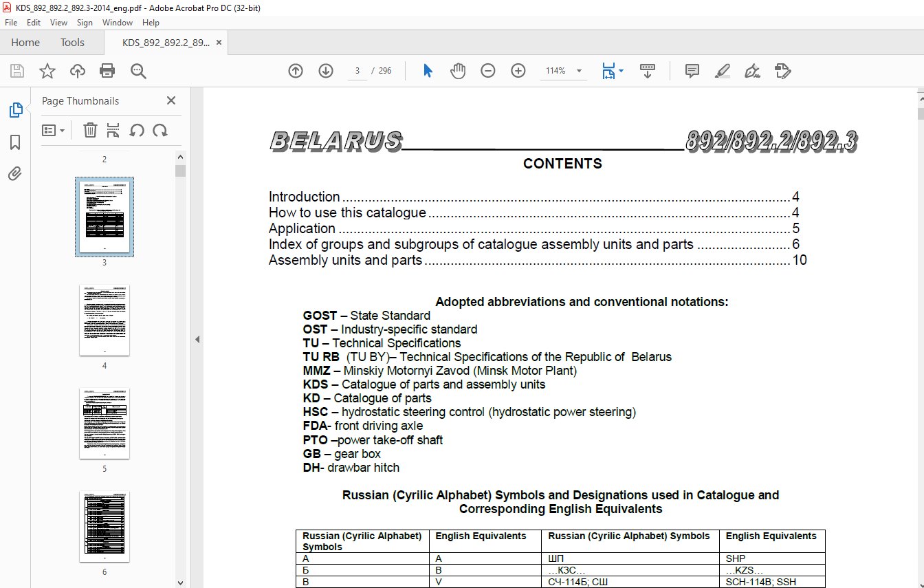Click the 'SCH-114B; SSH' table cell
This screenshot has width=924, height=588.
click(773, 582)
